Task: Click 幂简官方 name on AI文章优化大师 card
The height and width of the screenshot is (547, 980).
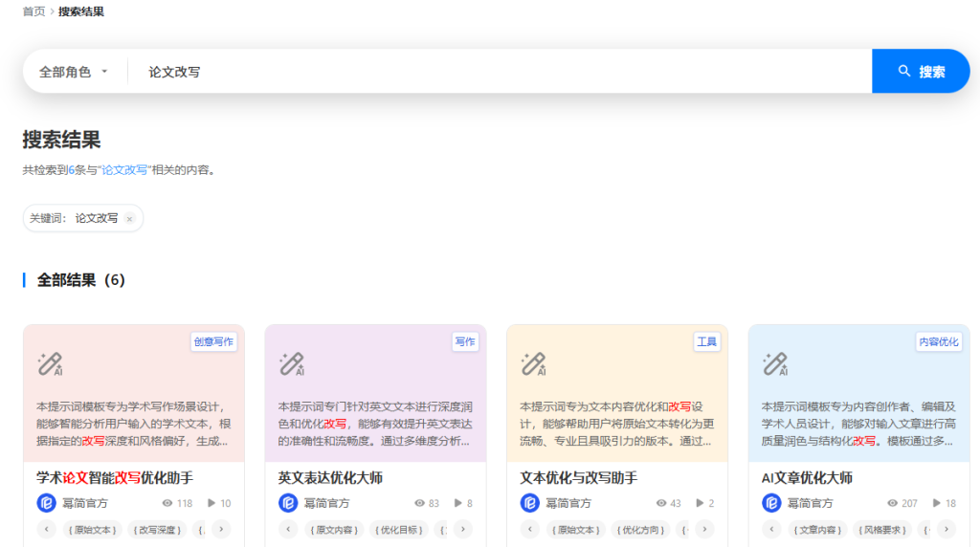Action: tap(810, 503)
